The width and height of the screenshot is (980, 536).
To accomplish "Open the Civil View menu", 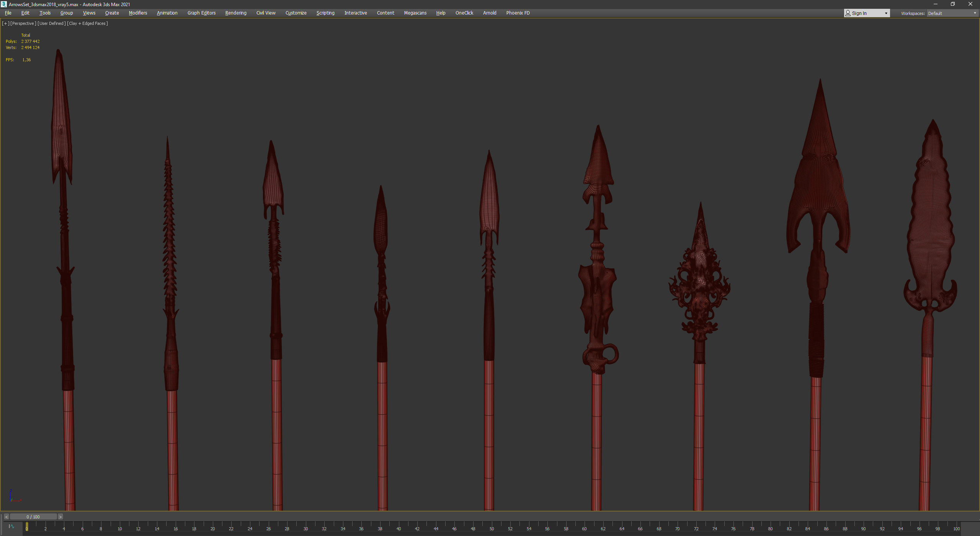I will 266,13.
